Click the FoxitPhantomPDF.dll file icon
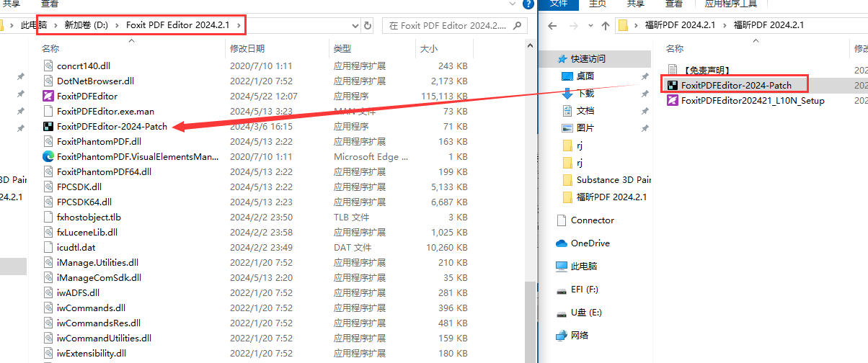Viewport: 868px width, 363px height. coord(48,141)
